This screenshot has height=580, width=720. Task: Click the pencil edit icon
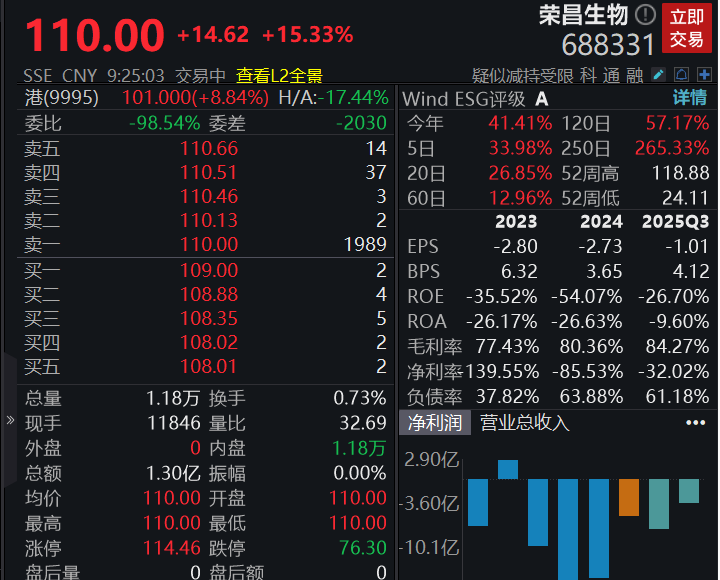658,74
